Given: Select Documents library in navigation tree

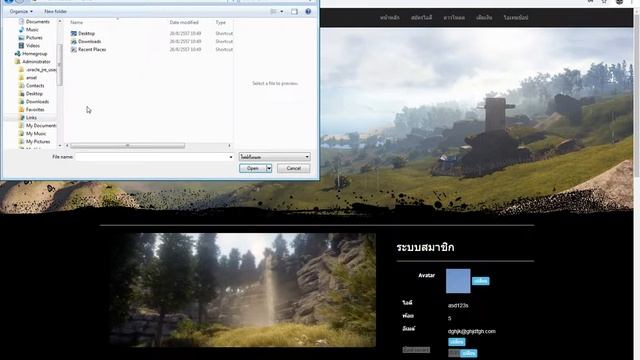Looking at the screenshot, I should pyautogui.click(x=34, y=22).
